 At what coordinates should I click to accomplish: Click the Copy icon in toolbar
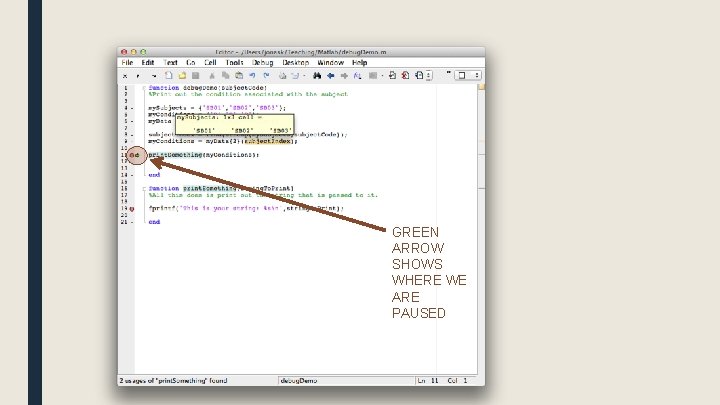click(225, 75)
